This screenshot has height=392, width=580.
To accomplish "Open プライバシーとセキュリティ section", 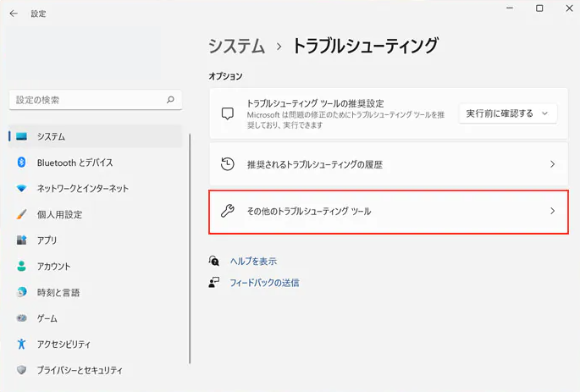I will click(x=80, y=370).
